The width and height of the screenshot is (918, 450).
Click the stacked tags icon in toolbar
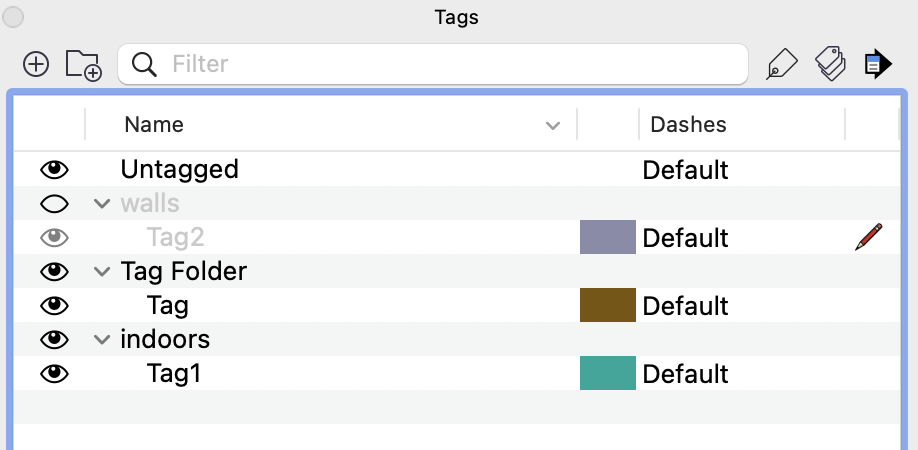click(830, 65)
